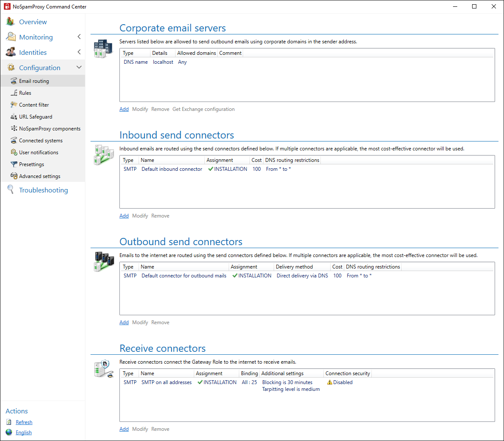Click the Blocking is 30 minutes text

click(x=287, y=382)
